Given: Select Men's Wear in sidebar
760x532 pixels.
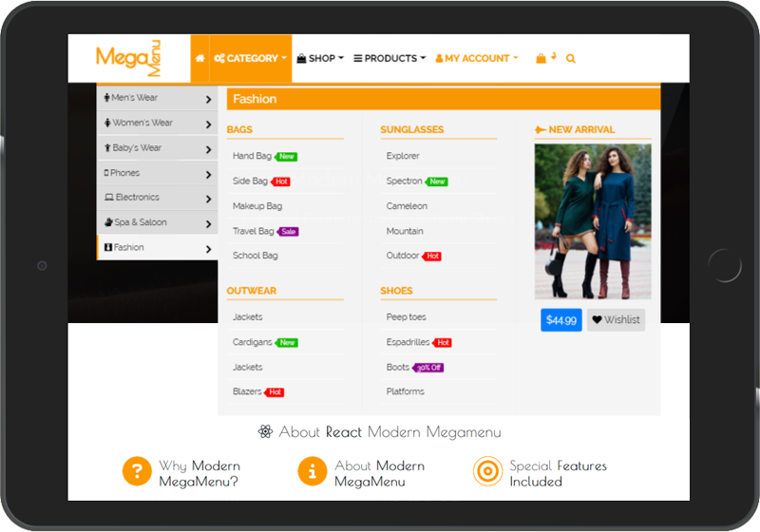Looking at the screenshot, I should 158,98.
